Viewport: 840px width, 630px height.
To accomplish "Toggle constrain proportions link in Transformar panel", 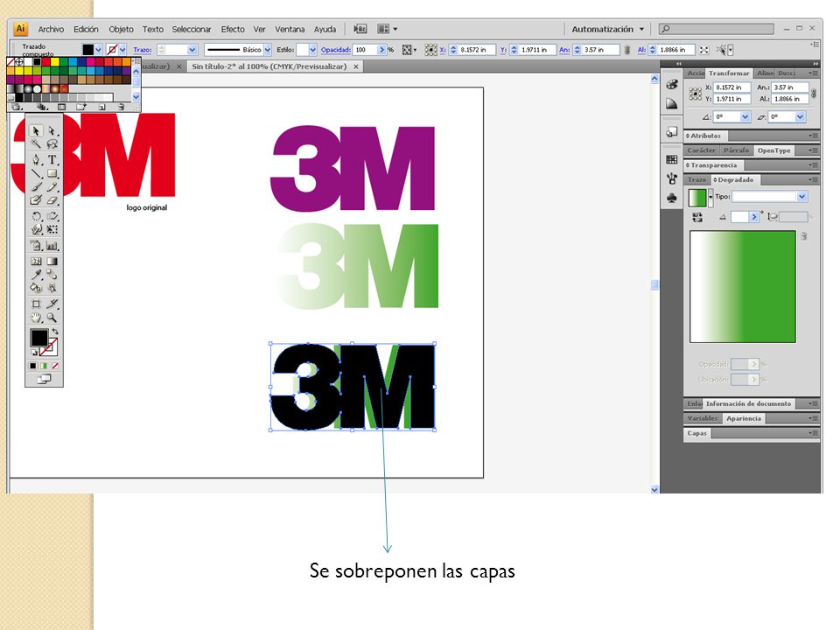I will point(814,94).
